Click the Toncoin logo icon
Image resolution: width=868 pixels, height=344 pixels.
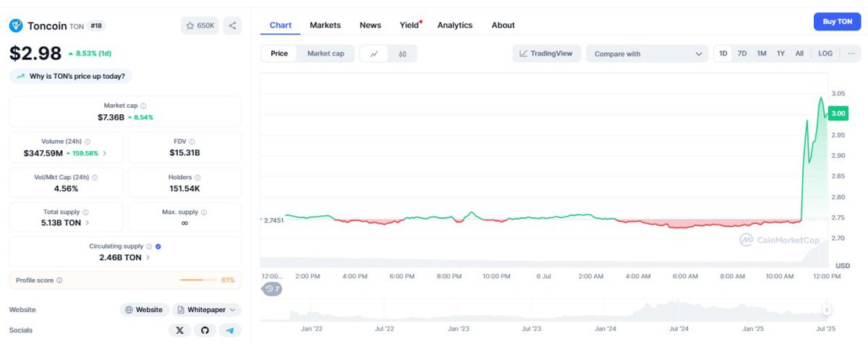(x=16, y=25)
